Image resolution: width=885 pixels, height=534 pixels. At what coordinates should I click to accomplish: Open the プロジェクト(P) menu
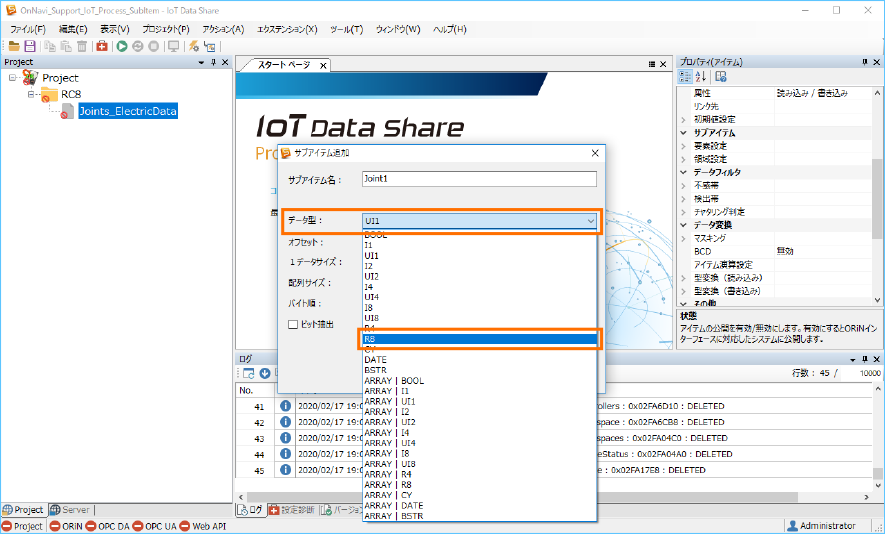pyautogui.click(x=164, y=29)
